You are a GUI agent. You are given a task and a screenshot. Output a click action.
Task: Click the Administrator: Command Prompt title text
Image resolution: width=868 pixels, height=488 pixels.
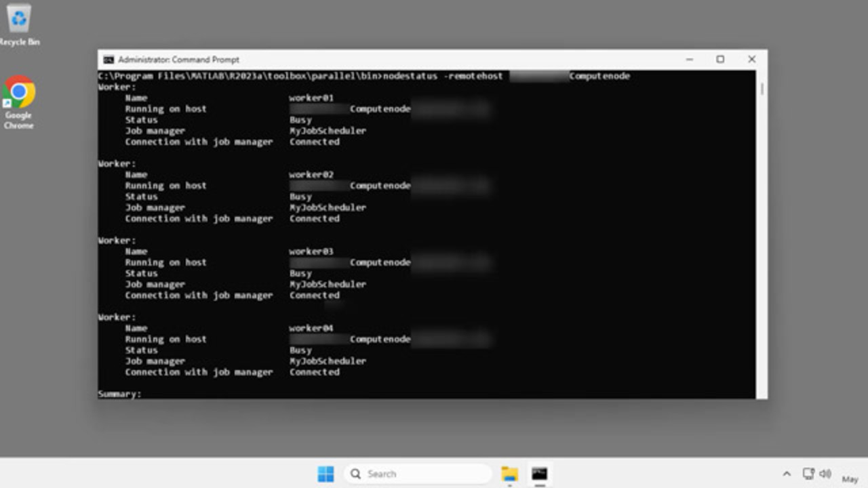(x=179, y=60)
